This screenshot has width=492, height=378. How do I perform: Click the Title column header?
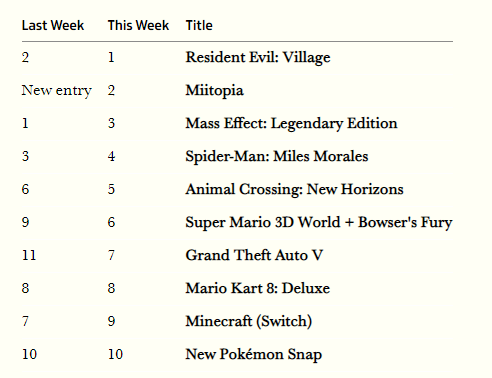point(199,25)
